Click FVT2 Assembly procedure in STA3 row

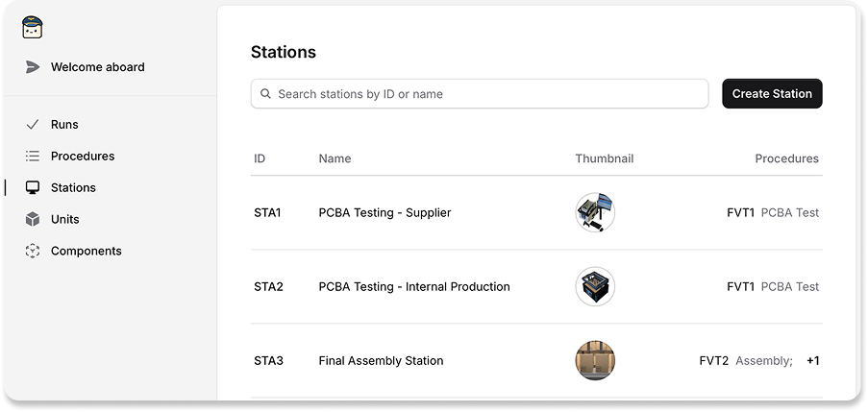(746, 360)
